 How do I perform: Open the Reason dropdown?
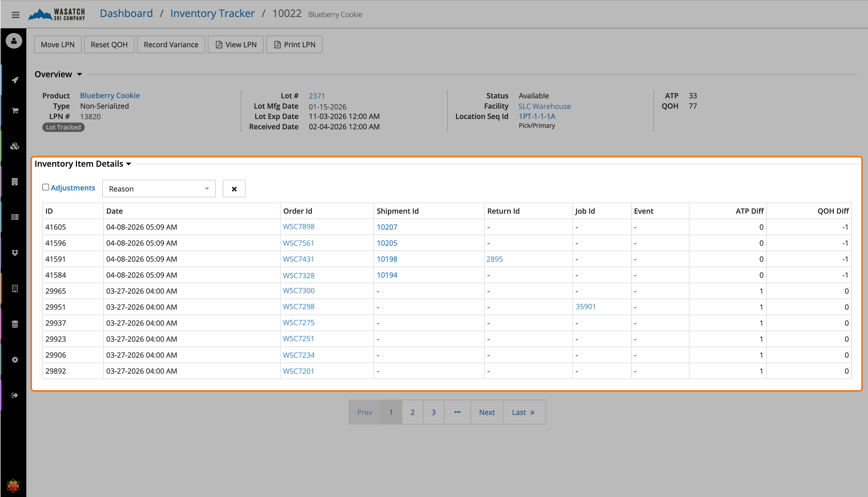point(159,189)
